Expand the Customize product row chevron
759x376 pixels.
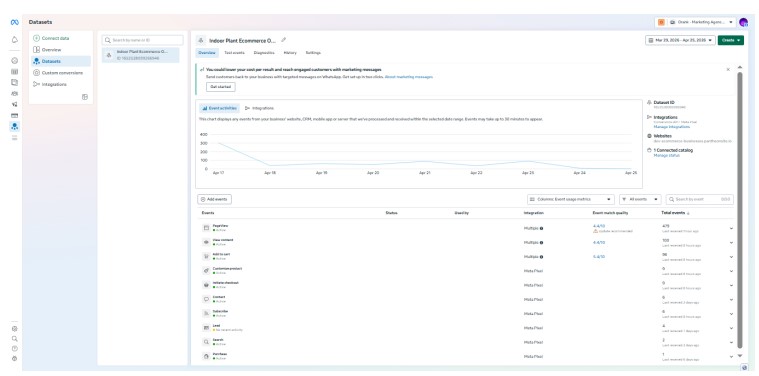(x=731, y=271)
